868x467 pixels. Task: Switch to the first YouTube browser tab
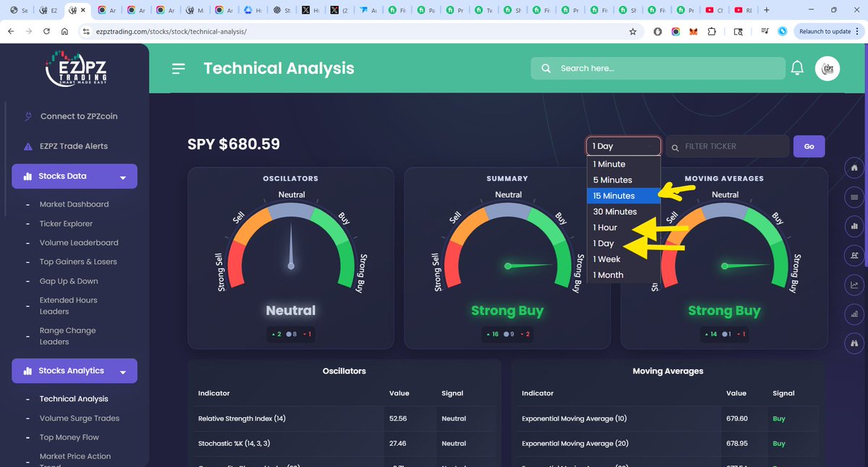714,10
